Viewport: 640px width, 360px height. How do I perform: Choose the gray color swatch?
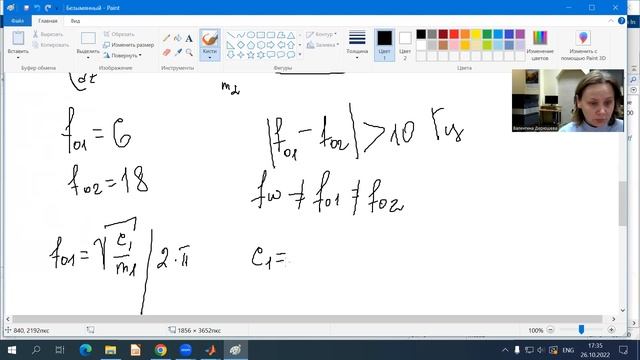point(432,34)
